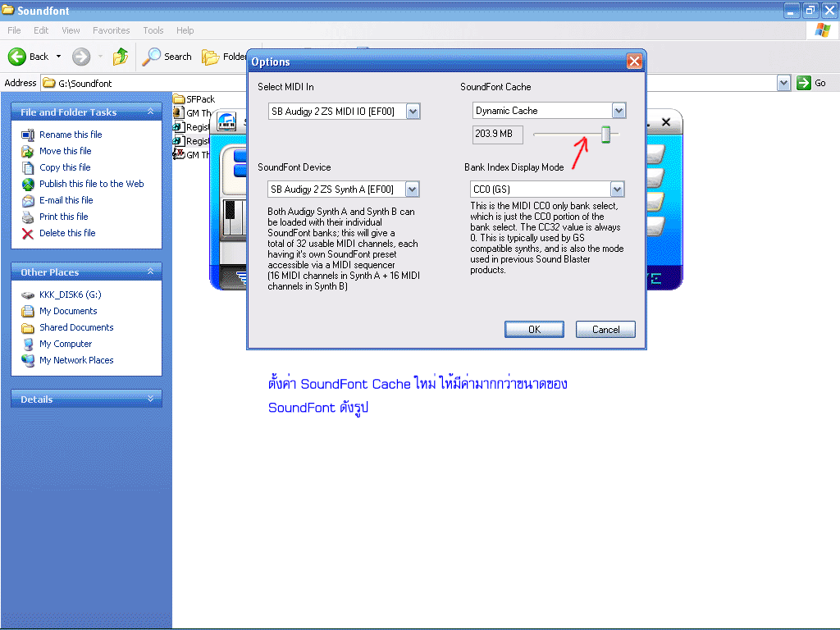Click the Rename this file icon
Screen dimensions: 840x630
(x=28, y=135)
